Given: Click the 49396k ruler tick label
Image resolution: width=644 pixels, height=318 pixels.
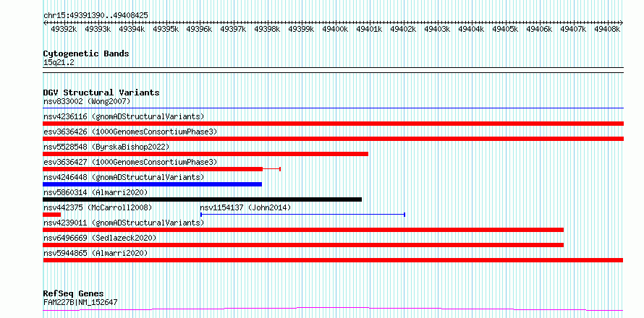Looking at the screenshot, I should point(200,29).
